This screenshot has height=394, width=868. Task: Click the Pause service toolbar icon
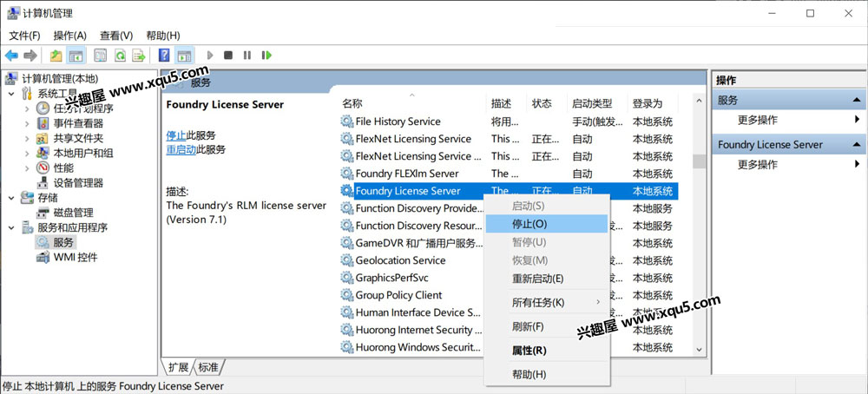[x=247, y=56]
